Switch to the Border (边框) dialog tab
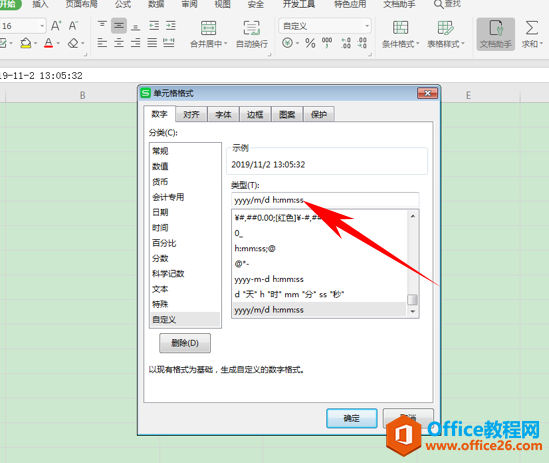The image size is (549, 463). click(x=255, y=114)
